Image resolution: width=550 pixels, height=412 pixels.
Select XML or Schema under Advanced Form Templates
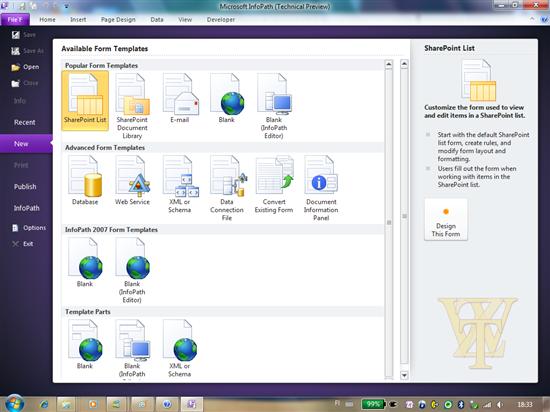click(x=180, y=184)
